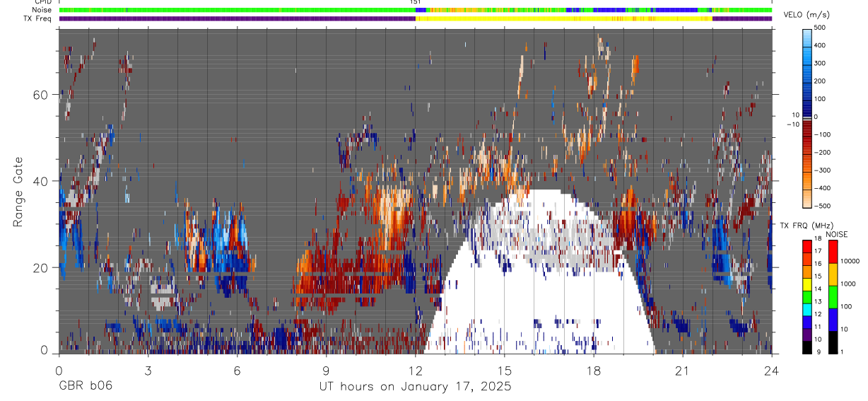Click the pale orange bottom of the VELO colorbar
This screenshot has height=401, width=868.
(x=807, y=199)
